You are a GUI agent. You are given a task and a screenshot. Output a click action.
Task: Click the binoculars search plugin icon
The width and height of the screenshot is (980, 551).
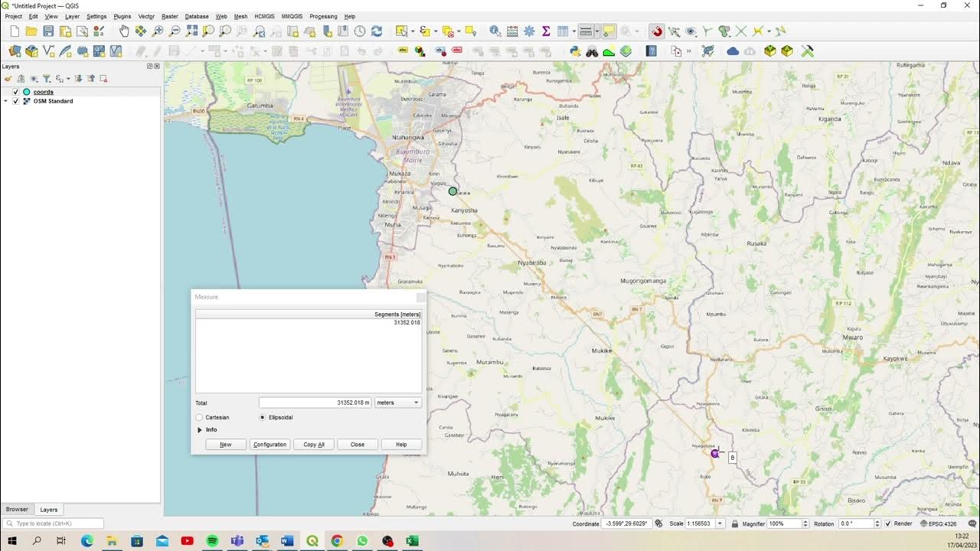click(x=592, y=51)
